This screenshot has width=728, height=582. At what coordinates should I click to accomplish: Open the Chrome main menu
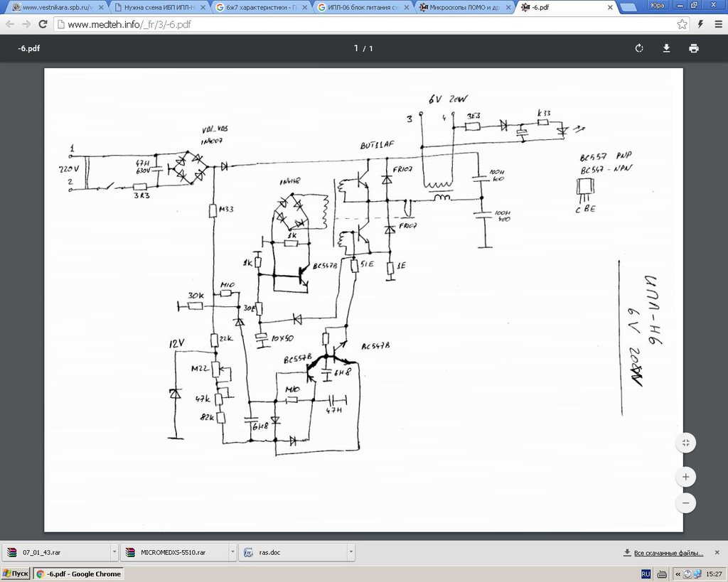pyautogui.click(x=718, y=24)
